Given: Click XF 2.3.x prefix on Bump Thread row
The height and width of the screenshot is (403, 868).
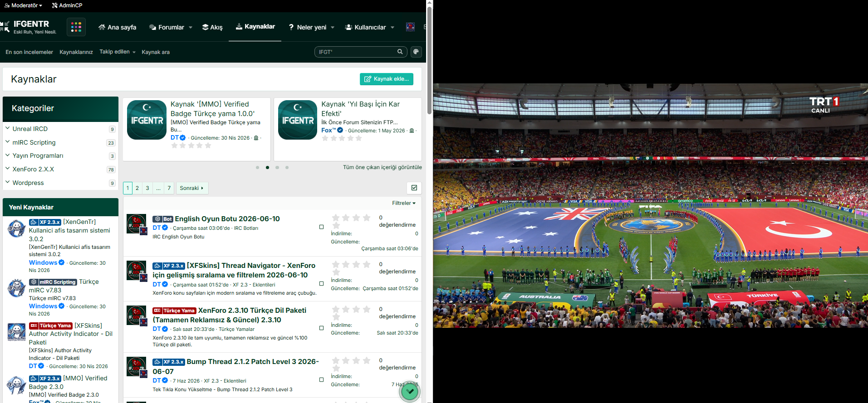Looking at the screenshot, I should tap(169, 362).
